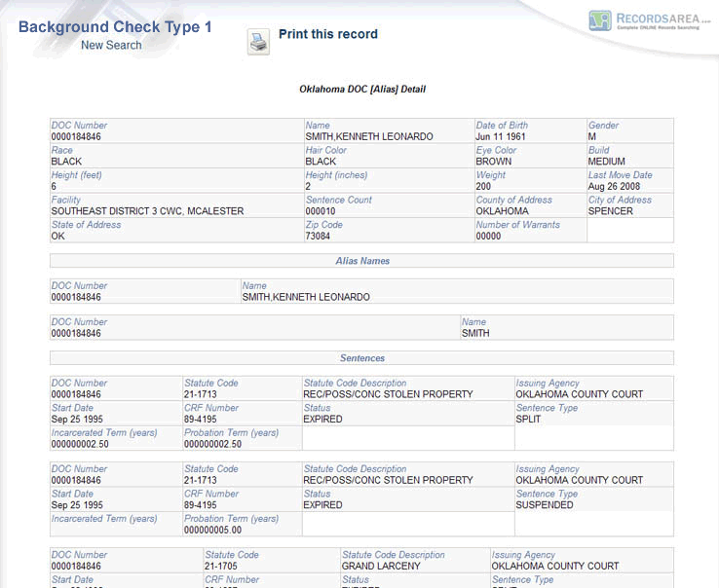Select the statute code 21-1705
Image resolution: width=719 pixels, height=588 pixels.
coord(221,566)
